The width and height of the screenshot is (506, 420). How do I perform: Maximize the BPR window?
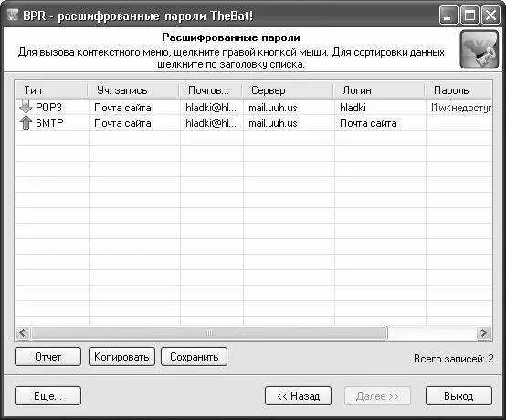(x=469, y=16)
